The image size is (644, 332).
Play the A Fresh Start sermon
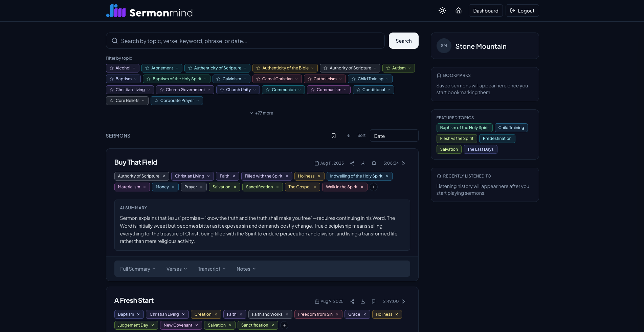[403, 302]
